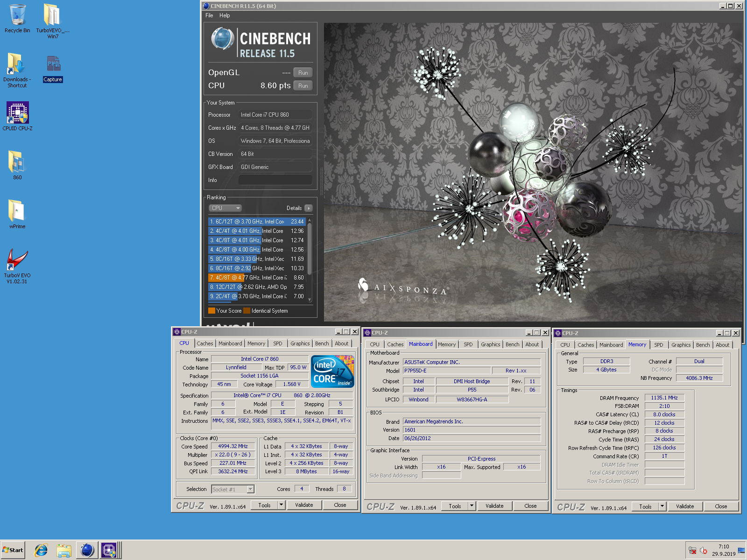Switch to Bench tab in first CPU-Z window
Screen dimensions: 747x560
(322, 343)
